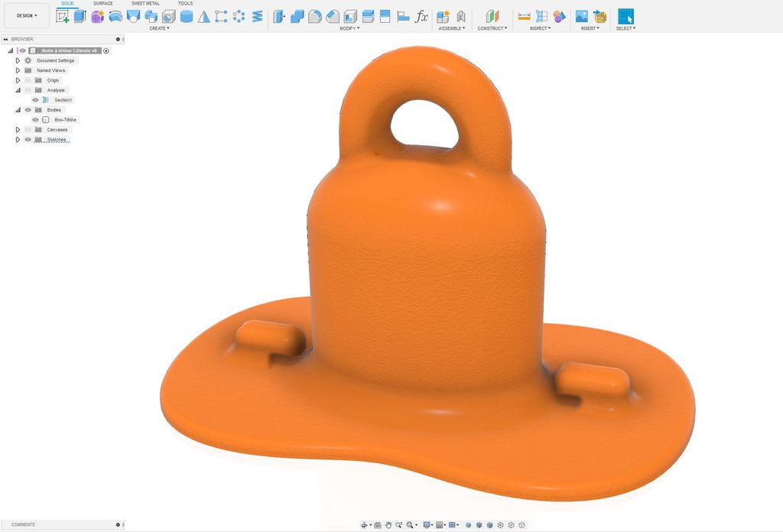
Task: Expand the Document Settings node
Action: tap(18, 60)
